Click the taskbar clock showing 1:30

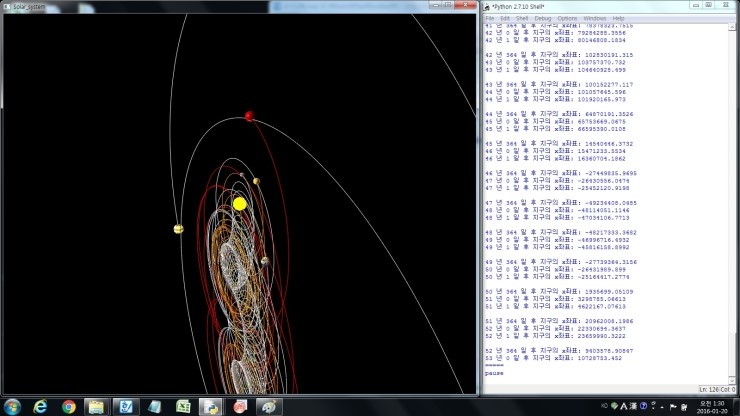713,406
